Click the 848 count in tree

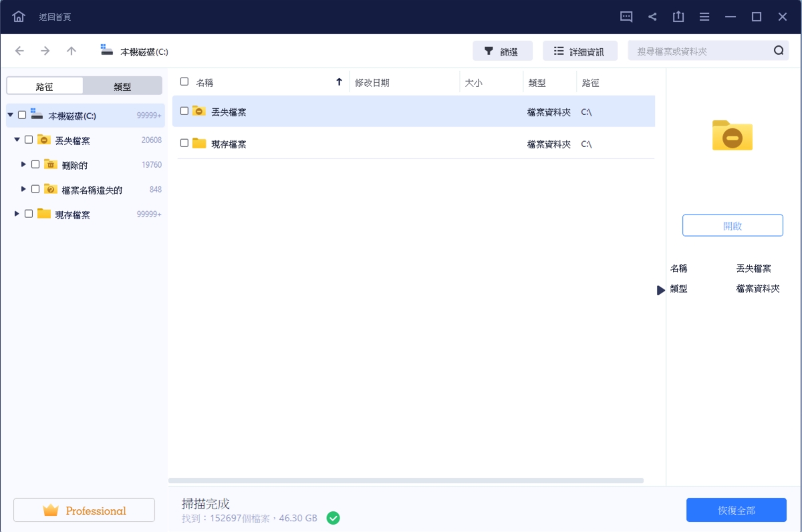pyautogui.click(x=156, y=190)
